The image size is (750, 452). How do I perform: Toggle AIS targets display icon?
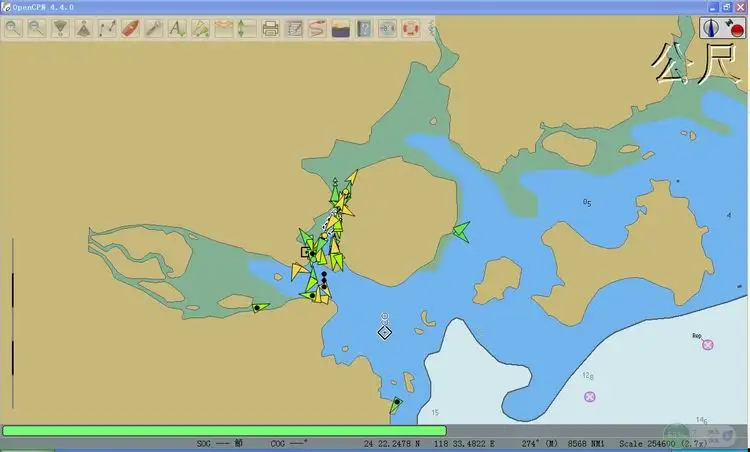pyautogui.click(x=200, y=29)
